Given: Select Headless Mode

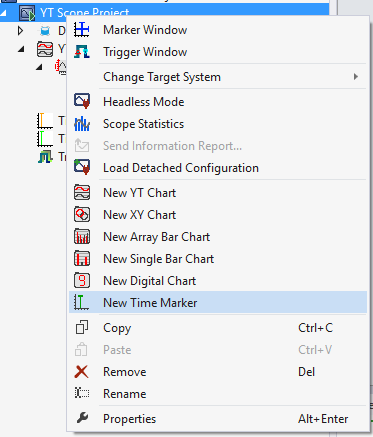Looking at the screenshot, I should click(x=218, y=101).
